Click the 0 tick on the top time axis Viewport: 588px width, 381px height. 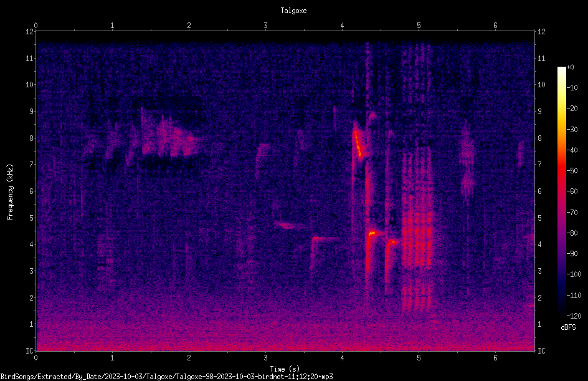pos(36,26)
